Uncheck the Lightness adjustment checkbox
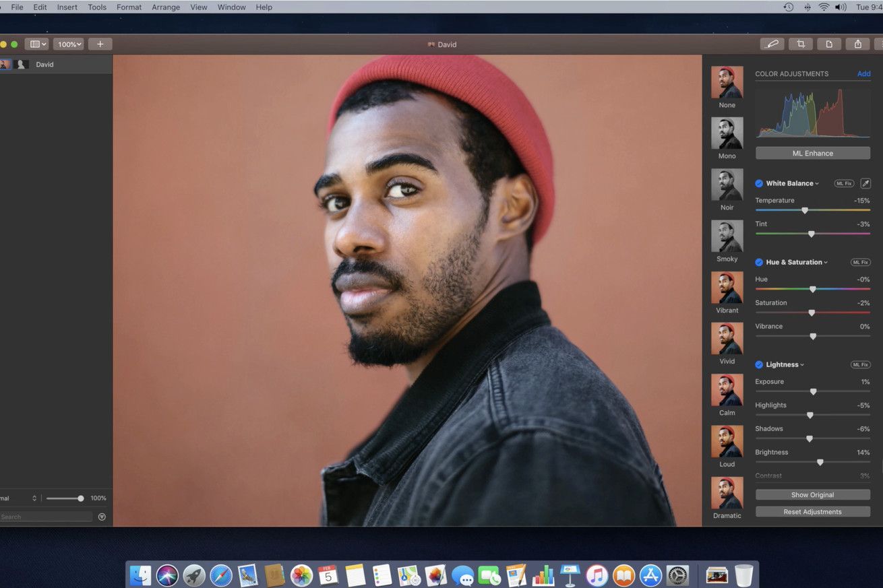Viewport: 883px width, 588px height. pos(759,364)
